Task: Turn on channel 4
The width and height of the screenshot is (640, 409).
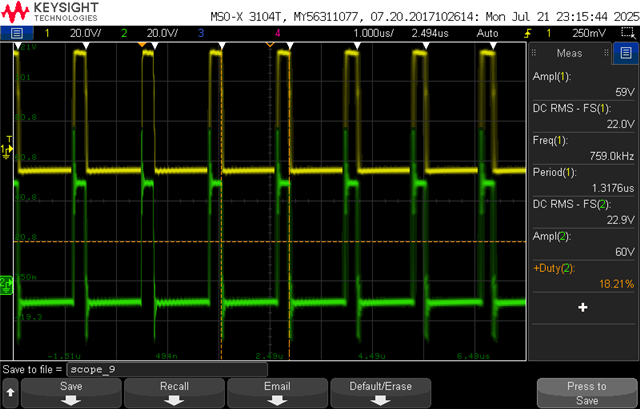Action: pos(278,33)
